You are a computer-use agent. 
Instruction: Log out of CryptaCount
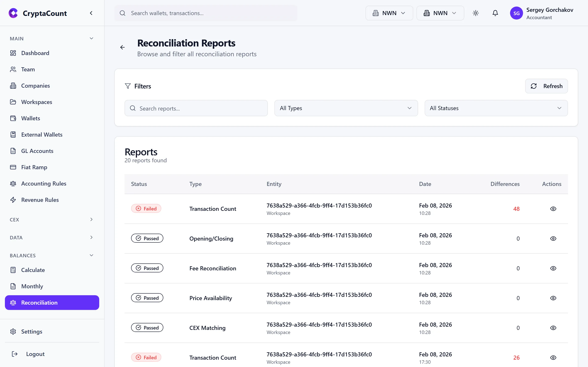[35, 354]
